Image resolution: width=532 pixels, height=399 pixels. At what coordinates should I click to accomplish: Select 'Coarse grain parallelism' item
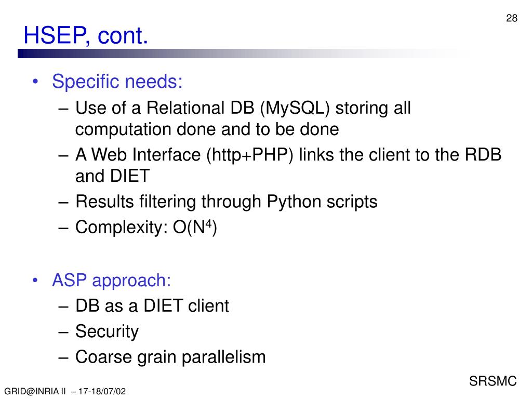tap(170, 357)
